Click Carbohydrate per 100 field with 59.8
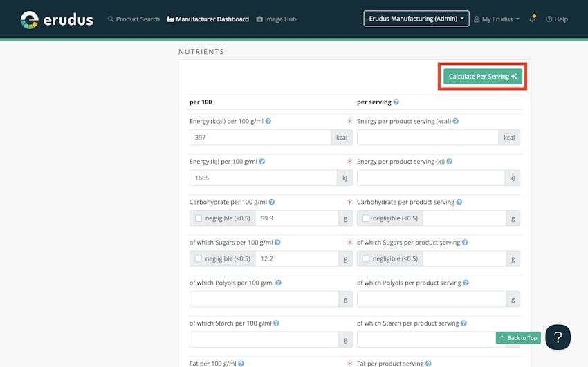This screenshot has height=367, width=588. coord(297,218)
